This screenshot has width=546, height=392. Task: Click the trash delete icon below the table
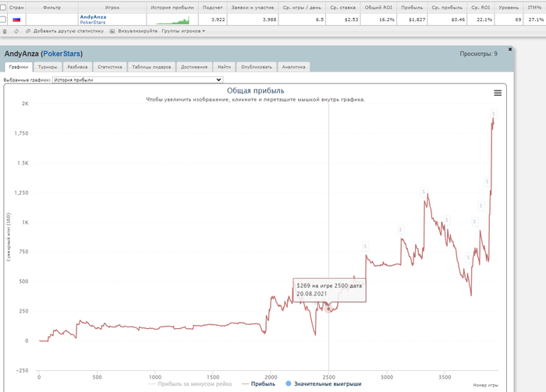point(5,31)
